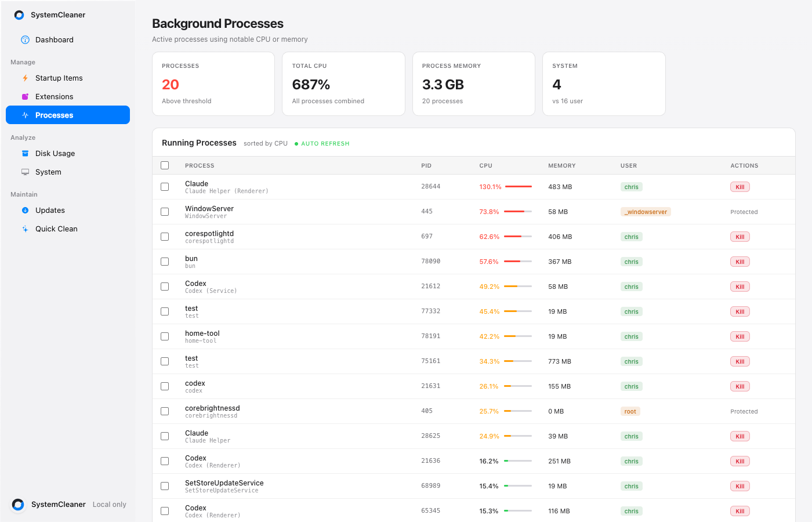Click PID 28625 cell
This screenshot has width=812, height=522.
point(431,436)
